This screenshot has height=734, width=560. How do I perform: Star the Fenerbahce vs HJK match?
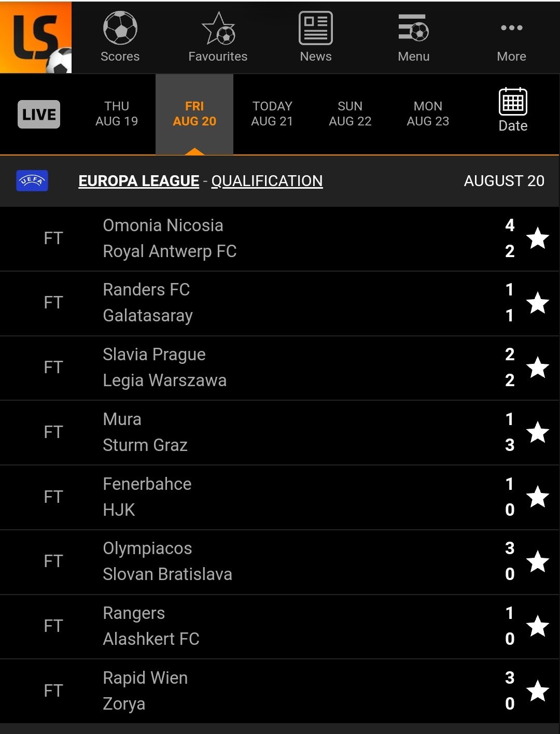point(538,497)
